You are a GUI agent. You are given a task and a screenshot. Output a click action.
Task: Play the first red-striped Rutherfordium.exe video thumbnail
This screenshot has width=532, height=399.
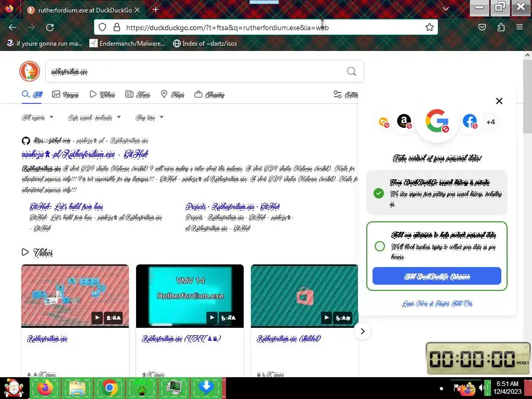click(x=75, y=296)
